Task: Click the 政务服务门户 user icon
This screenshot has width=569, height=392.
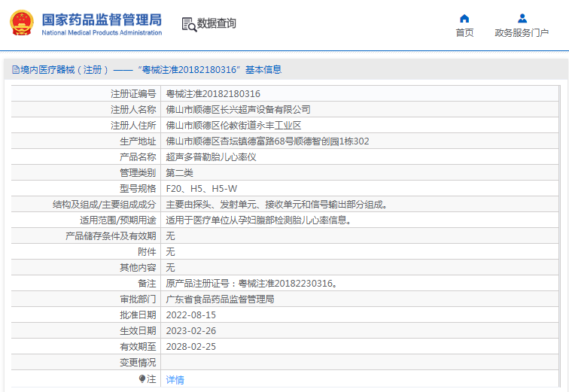Action: point(522,18)
